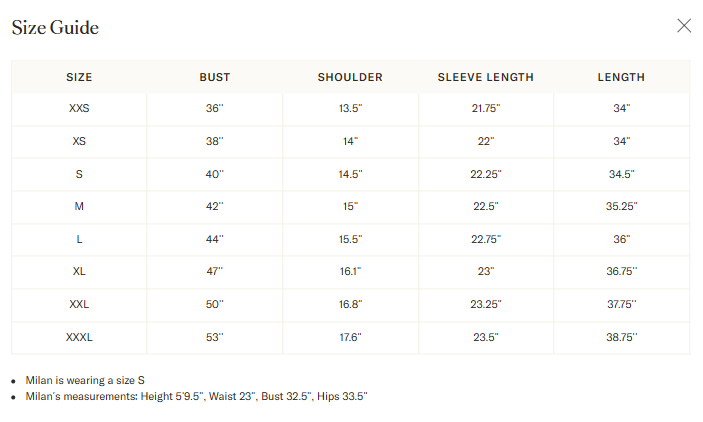This screenshot has height=422, width=703.
Task: Click the 40" bust value for size S
Action: click(215, 174)
